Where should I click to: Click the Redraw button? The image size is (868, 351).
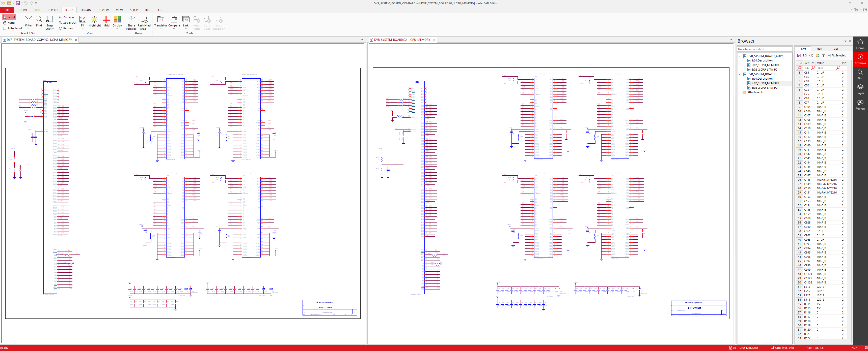pyautogui.click(x=66, y=28)
